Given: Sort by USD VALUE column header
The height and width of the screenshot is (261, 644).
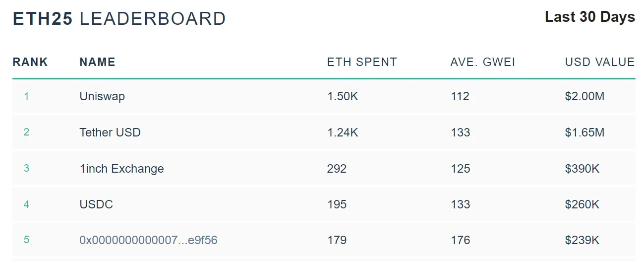Looking at the screenshot, I should pos(599,62).
